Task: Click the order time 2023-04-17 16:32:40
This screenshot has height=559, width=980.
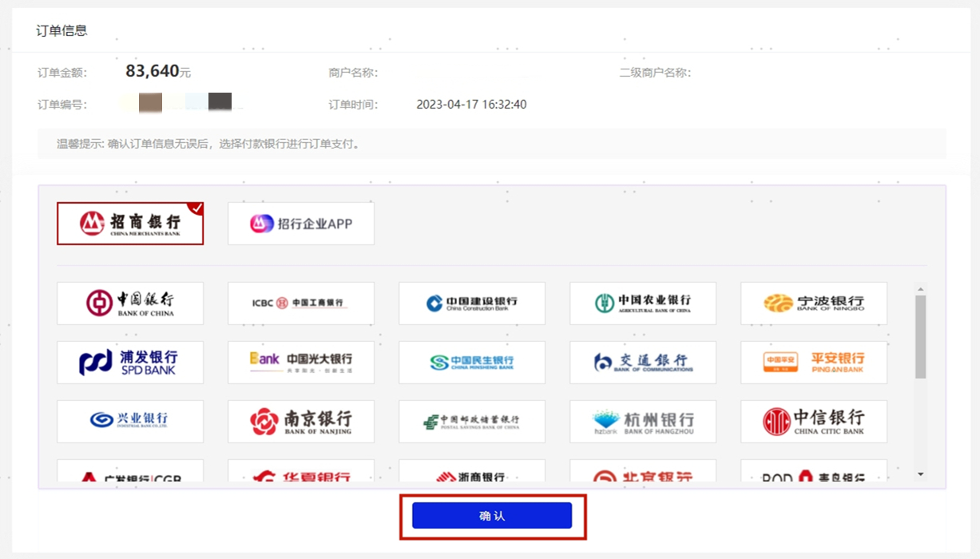Action: [471, 105]
